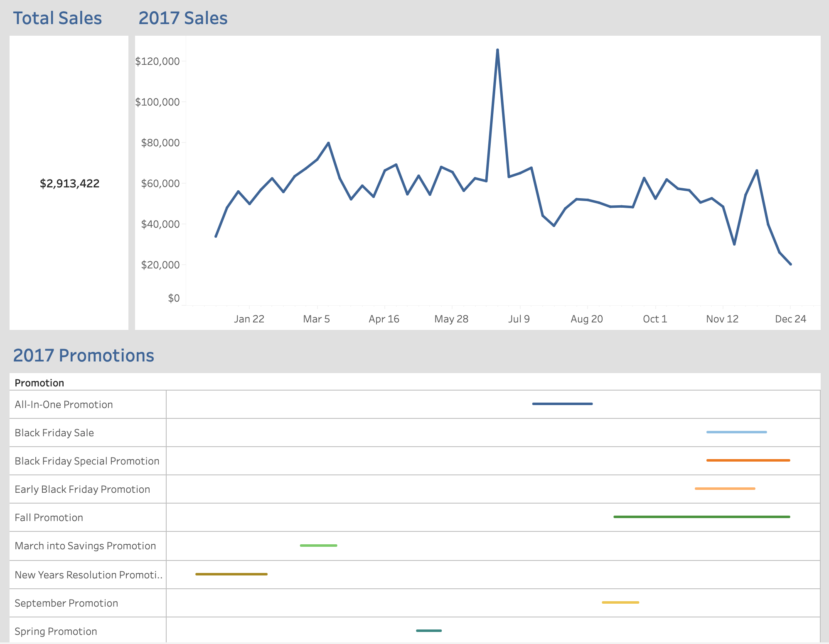Select the Black Friday Sale light-blue bar
Screen dimensions: 829x644
coord(736,432)
